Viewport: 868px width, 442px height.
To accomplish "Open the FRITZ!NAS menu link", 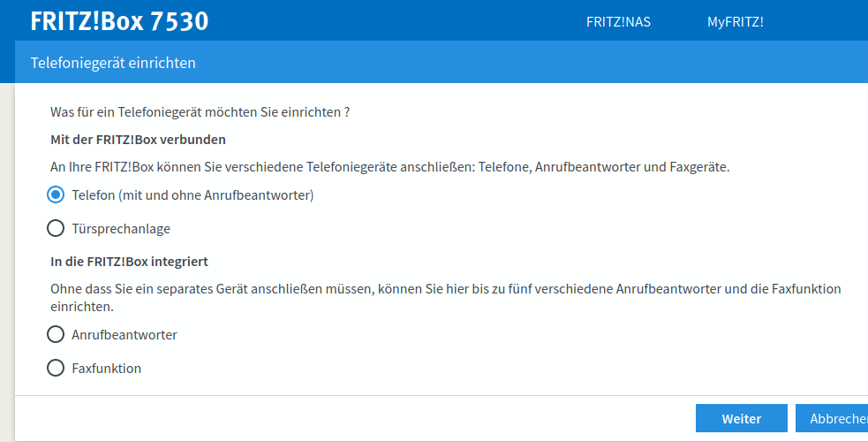I will 618,22.
